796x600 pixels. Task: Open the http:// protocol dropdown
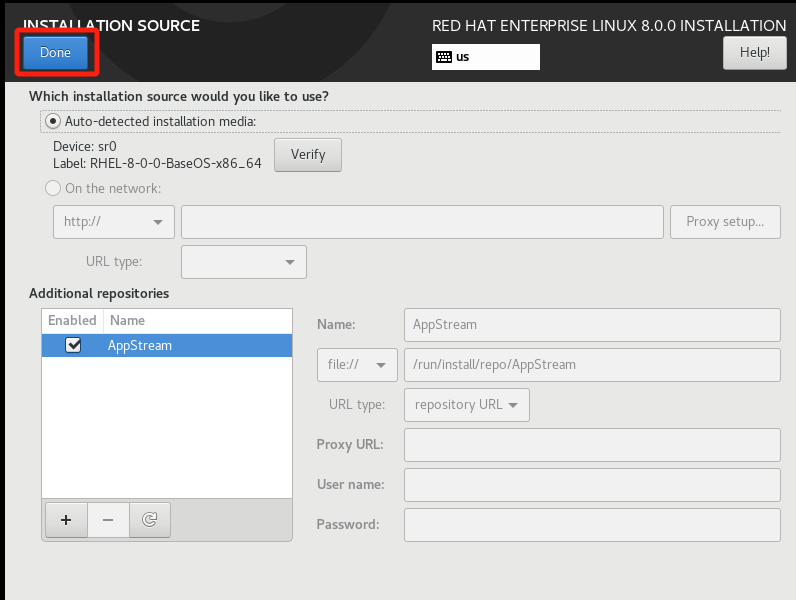point(113,222)
